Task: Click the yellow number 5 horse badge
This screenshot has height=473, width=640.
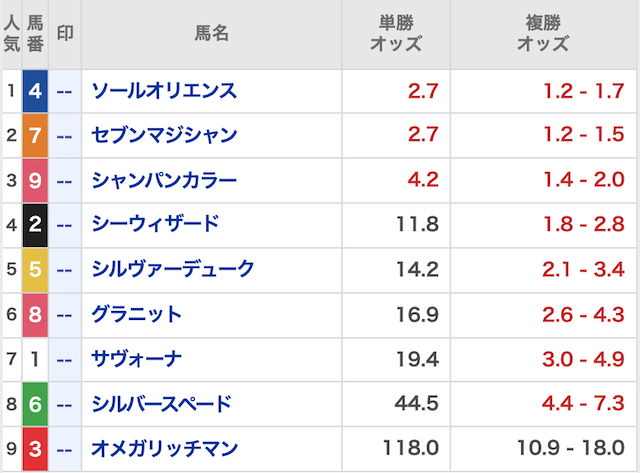Action: click(x=35, y=269)
